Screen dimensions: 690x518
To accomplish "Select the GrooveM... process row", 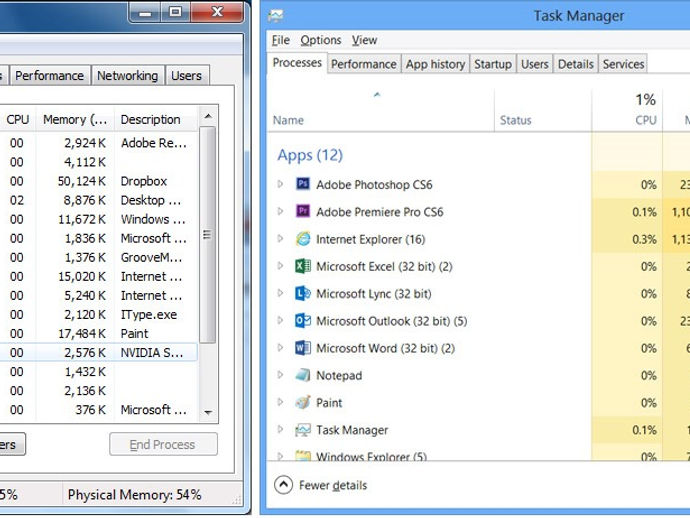I will point(99,257).
